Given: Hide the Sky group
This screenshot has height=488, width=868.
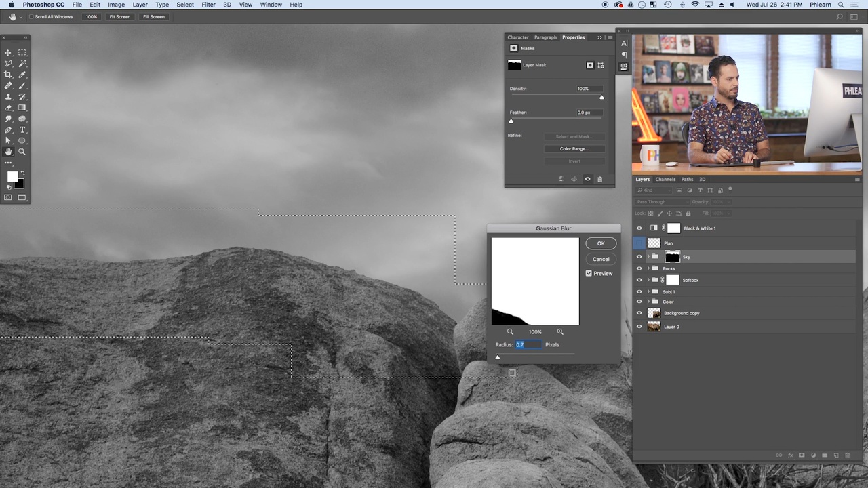Looking at the screenshot, I should pos(639,257).
